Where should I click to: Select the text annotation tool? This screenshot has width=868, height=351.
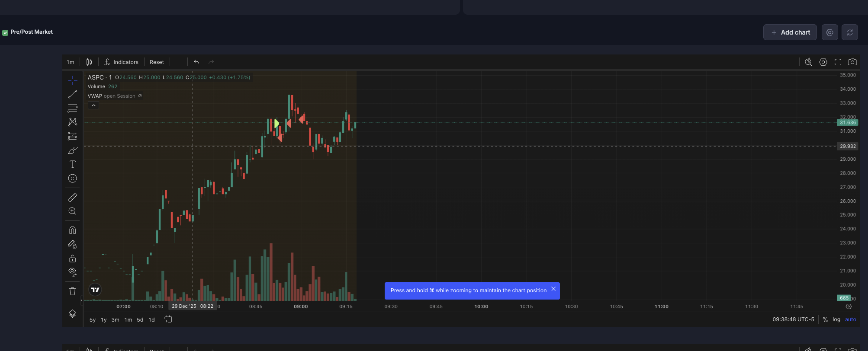(72, 164)
